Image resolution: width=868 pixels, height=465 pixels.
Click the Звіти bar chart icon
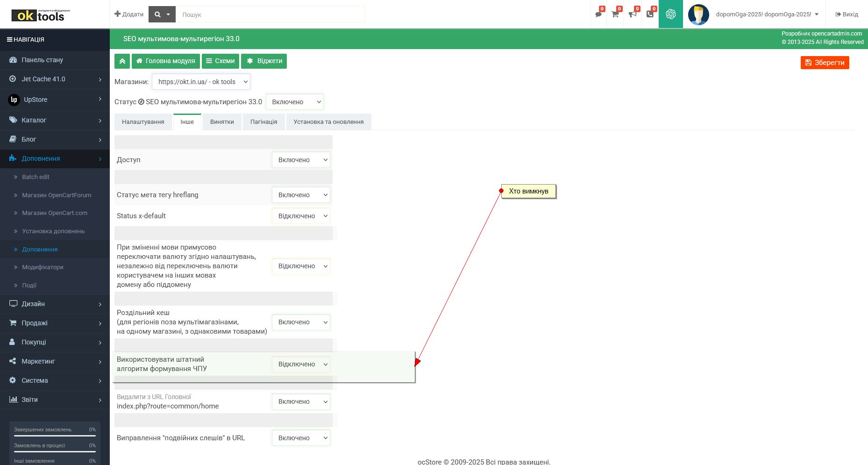click(13, 400)
